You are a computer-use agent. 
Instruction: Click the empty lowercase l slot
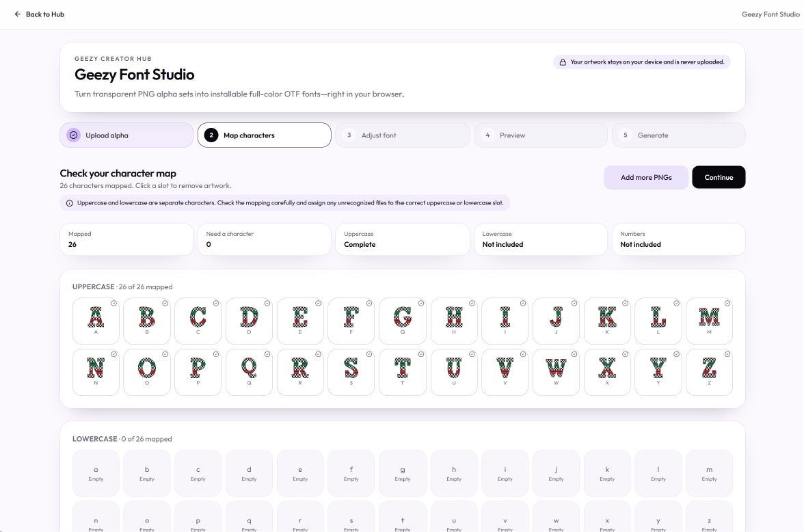(x=658, y=473)
